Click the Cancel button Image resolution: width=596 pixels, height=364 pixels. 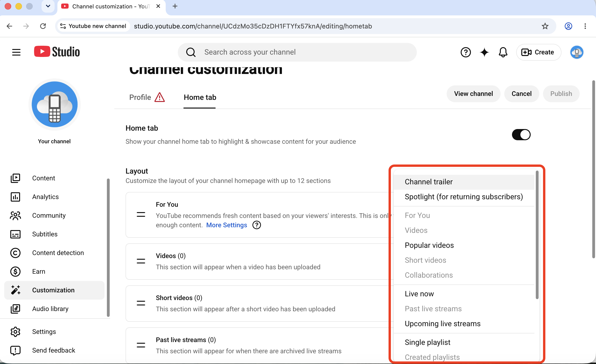coord(522,94)
